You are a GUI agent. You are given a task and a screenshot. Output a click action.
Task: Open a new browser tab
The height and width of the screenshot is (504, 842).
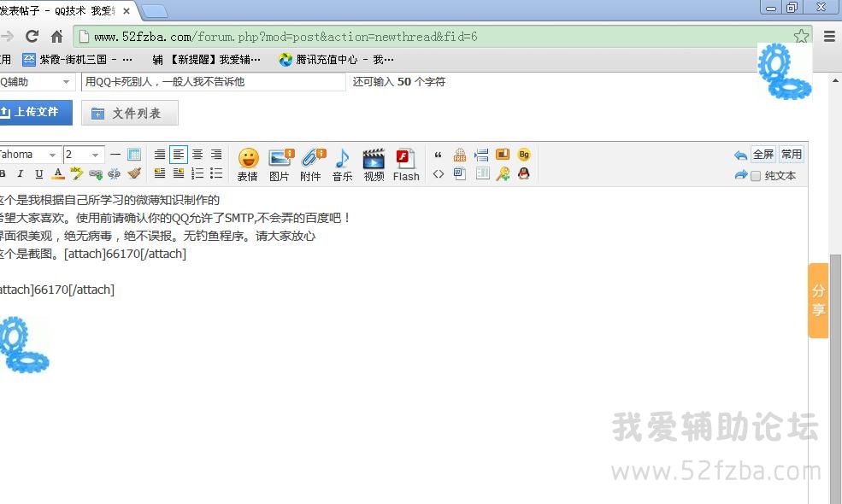point(154,11)
